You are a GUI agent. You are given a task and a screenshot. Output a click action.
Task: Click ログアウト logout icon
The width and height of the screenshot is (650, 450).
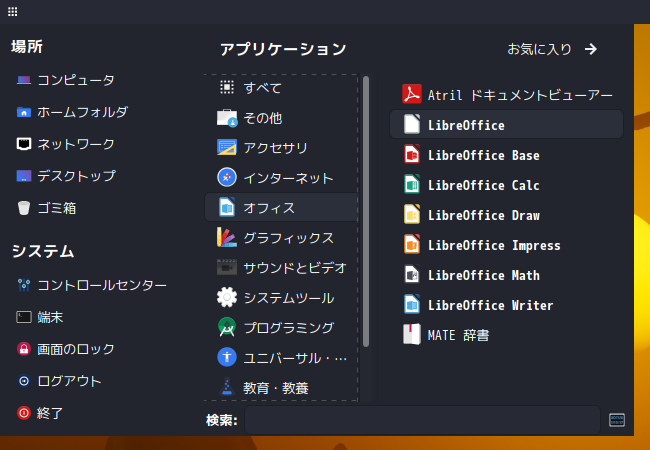24,381
